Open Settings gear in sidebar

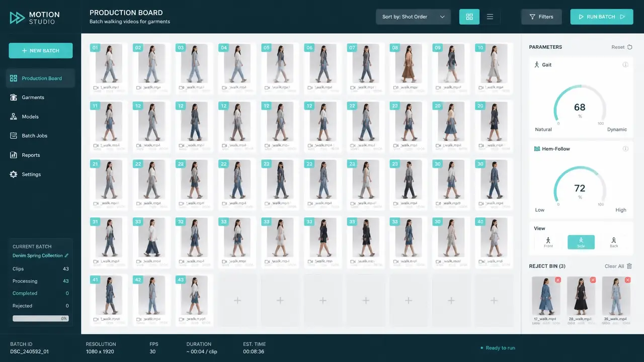[14, 174]
